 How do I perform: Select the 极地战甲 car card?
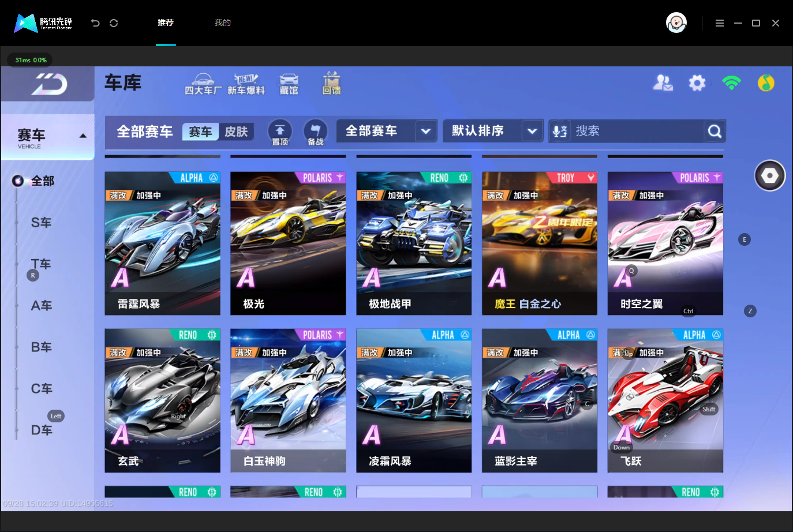pos(414,243)
